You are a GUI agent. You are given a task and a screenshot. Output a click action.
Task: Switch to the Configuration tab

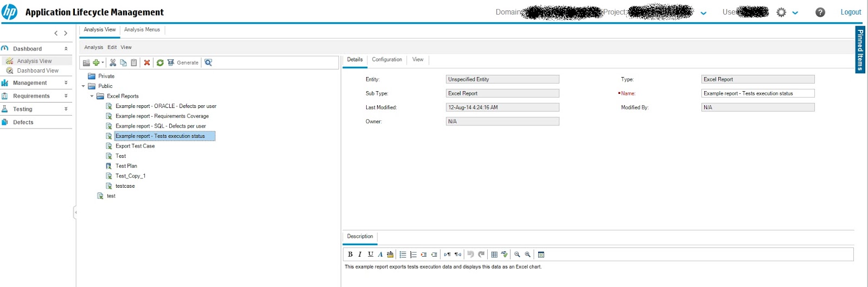tap(387, 60)
